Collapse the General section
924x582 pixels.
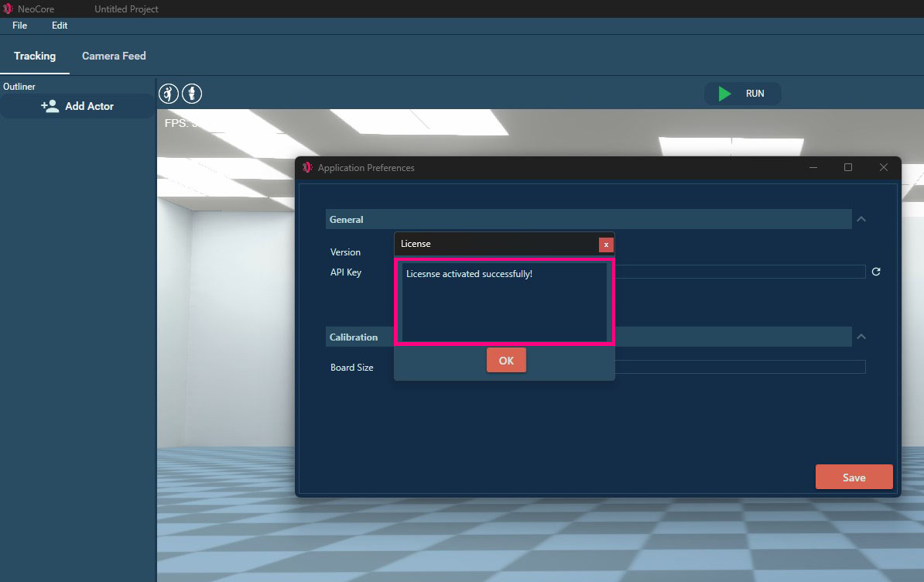[861, 220]
